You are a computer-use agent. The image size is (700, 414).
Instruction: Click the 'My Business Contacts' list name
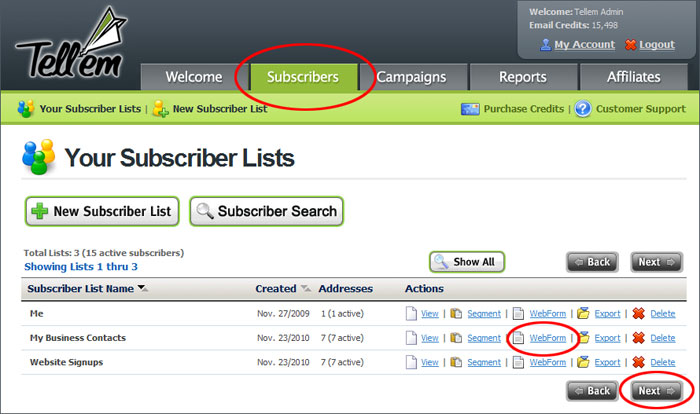point(78,338)
